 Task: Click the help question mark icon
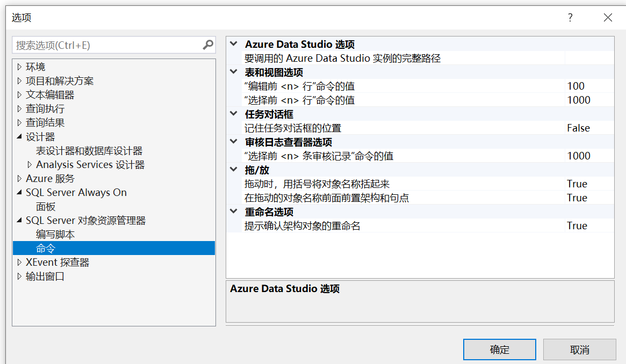pyautogui.click(x=570, y=18)
